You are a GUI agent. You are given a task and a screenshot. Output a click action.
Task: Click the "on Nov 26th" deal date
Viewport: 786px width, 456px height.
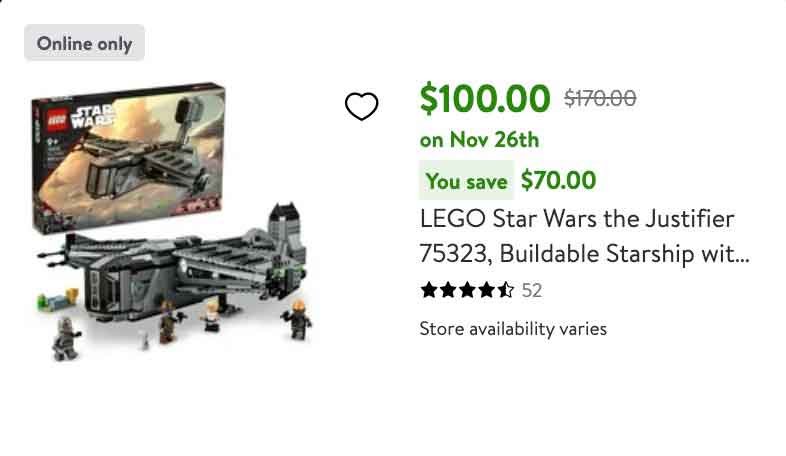pos(479,139)
